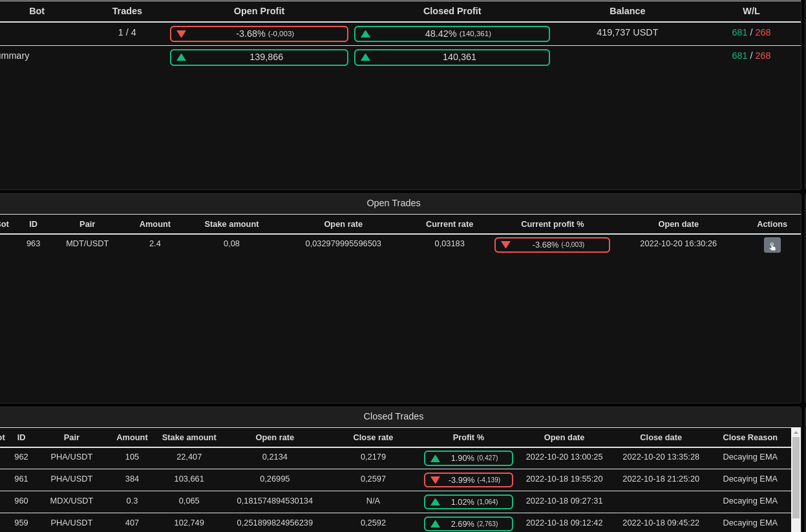Screen dimensions: 806x532
Task: Sort Closed Trades by Pair column
Action: coord(72,438)
